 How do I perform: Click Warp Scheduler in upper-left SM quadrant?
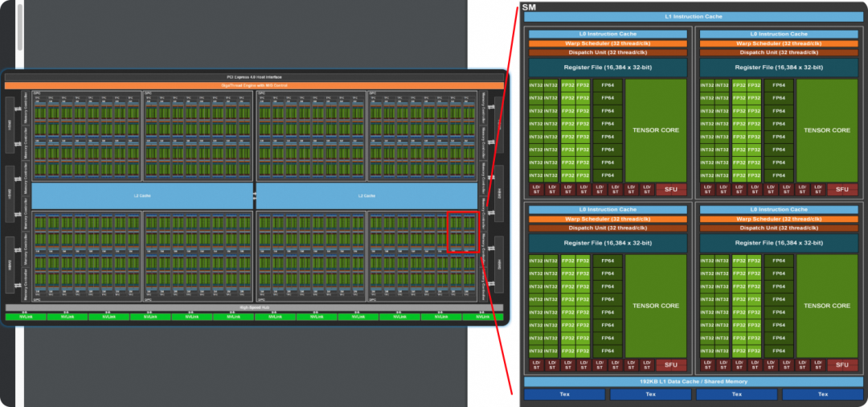(608, 43)
